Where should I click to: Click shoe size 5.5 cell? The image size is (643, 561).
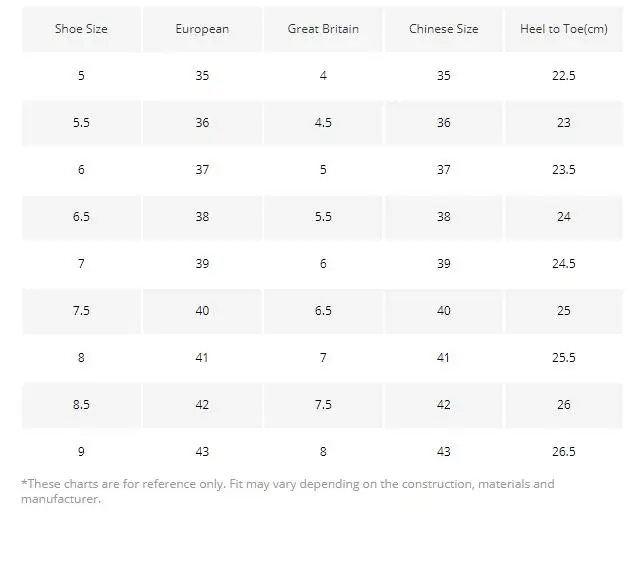[81, 123]
